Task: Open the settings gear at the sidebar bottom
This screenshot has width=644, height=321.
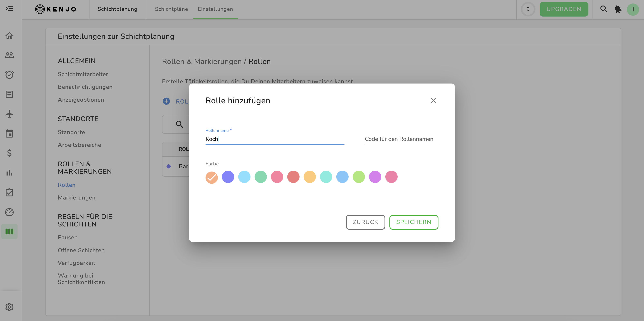Action: click(x=9, y=307)
